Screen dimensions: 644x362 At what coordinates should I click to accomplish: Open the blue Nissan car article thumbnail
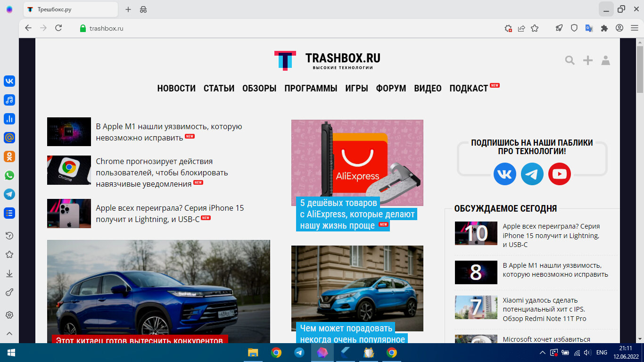[357, 288]
